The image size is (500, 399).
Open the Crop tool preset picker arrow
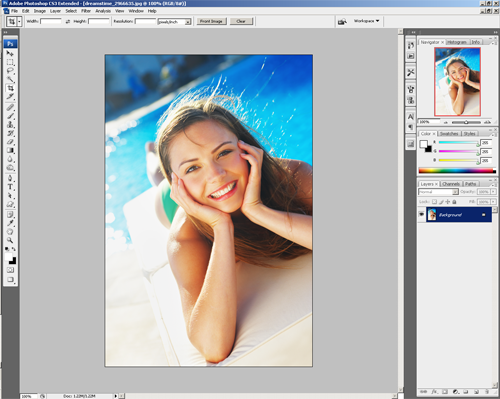pyautogui.click(x=19, y=22)
